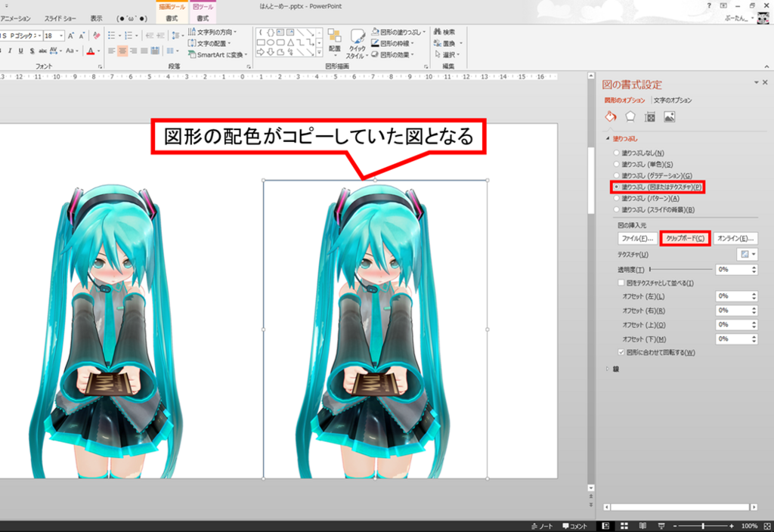Expand the 線 section in the format pane
774x532 pixels.
[x=607, y=369]
